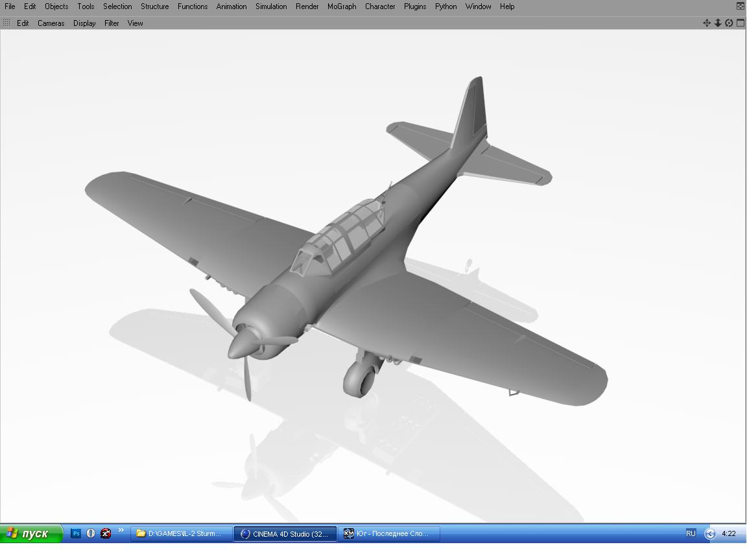Open the Python menu
Screen dimensions: 747x560
pos(445,6)
